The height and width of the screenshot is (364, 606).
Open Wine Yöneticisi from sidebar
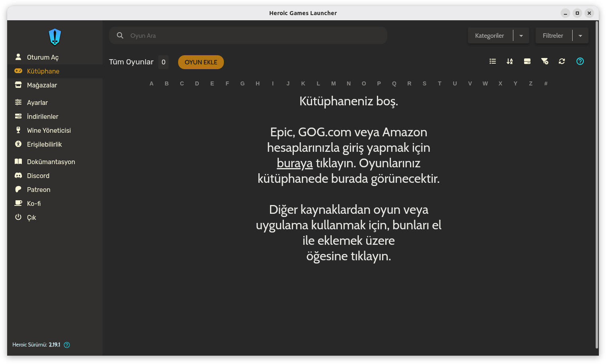point(49,130)
